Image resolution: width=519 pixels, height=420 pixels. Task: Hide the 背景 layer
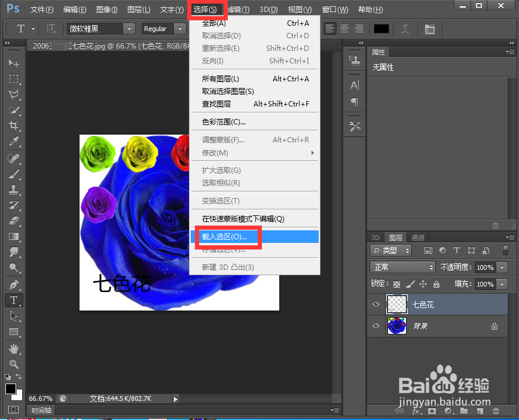(375, 326)
